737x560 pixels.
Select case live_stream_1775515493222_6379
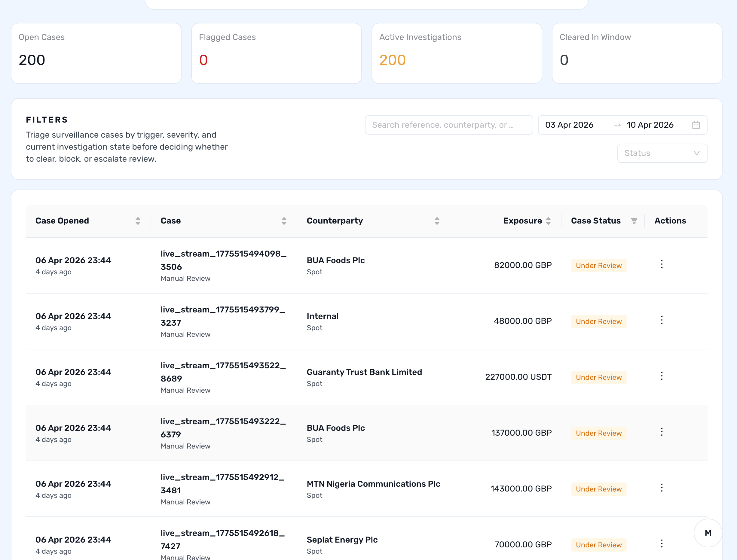[x=223, y=428]
